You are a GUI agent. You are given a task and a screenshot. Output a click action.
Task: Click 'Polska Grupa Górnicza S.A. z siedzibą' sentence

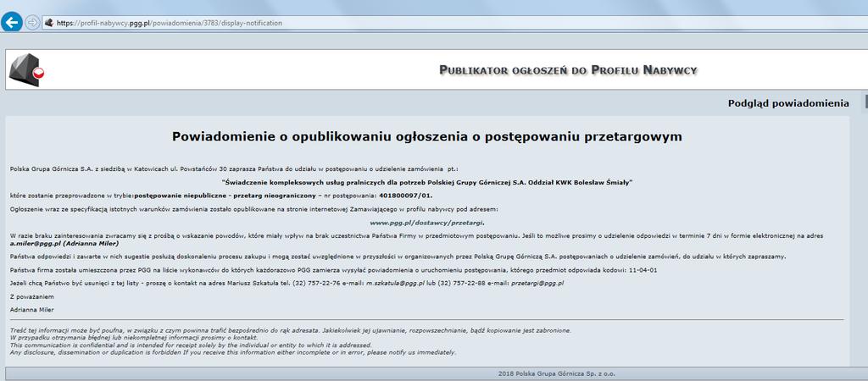click(x=235, y=168)
